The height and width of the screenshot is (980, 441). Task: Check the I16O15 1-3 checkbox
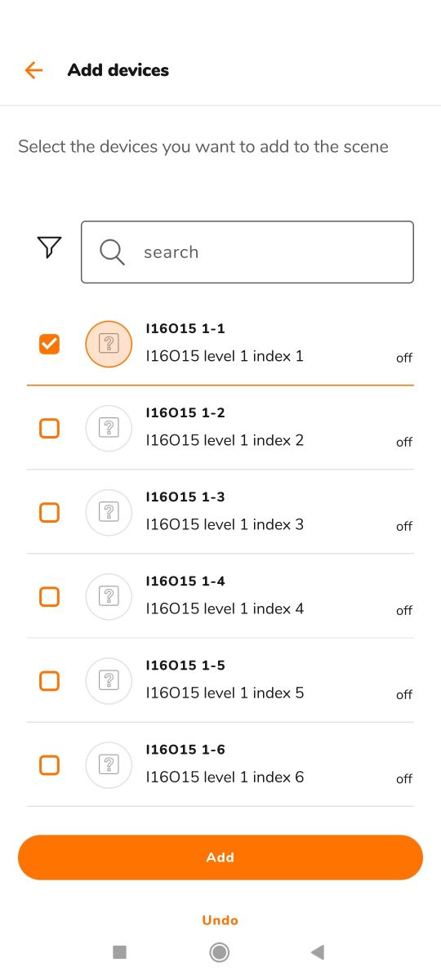(50, 512)
